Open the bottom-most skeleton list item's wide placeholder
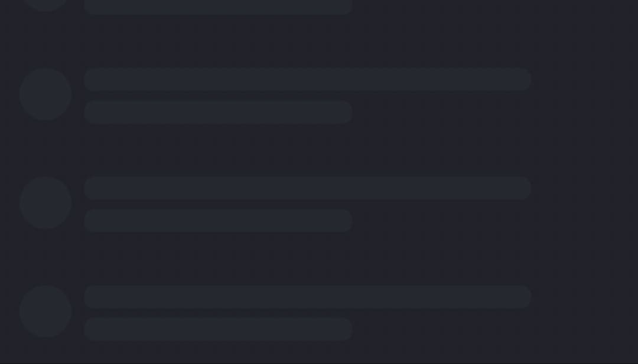 [307, 297]
